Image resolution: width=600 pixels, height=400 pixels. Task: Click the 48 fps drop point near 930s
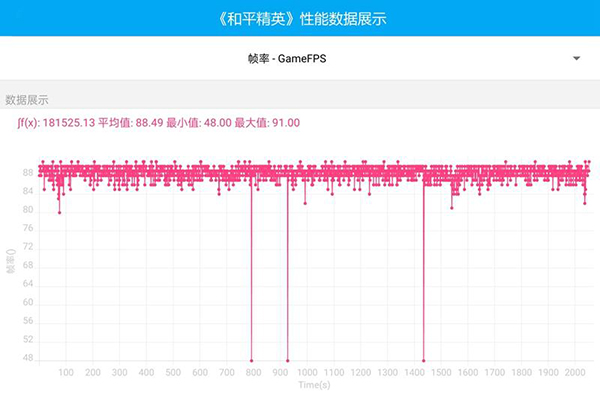[x=288, y=360]
